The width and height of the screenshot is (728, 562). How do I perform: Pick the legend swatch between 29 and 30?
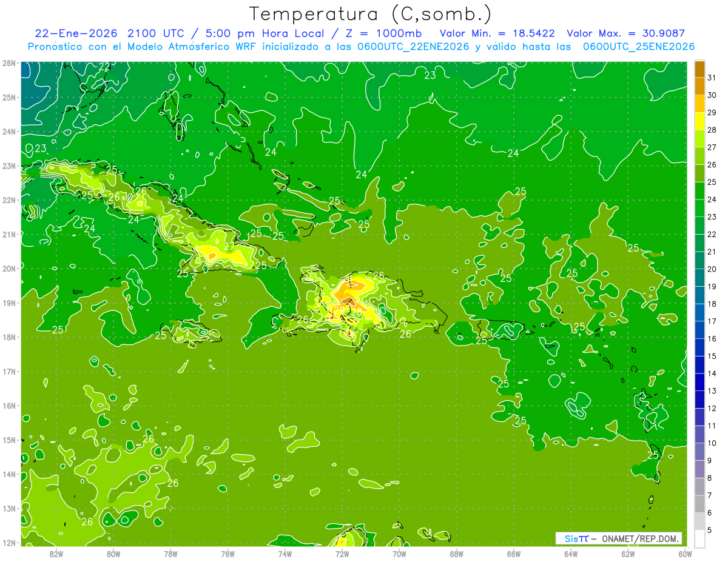699,103
